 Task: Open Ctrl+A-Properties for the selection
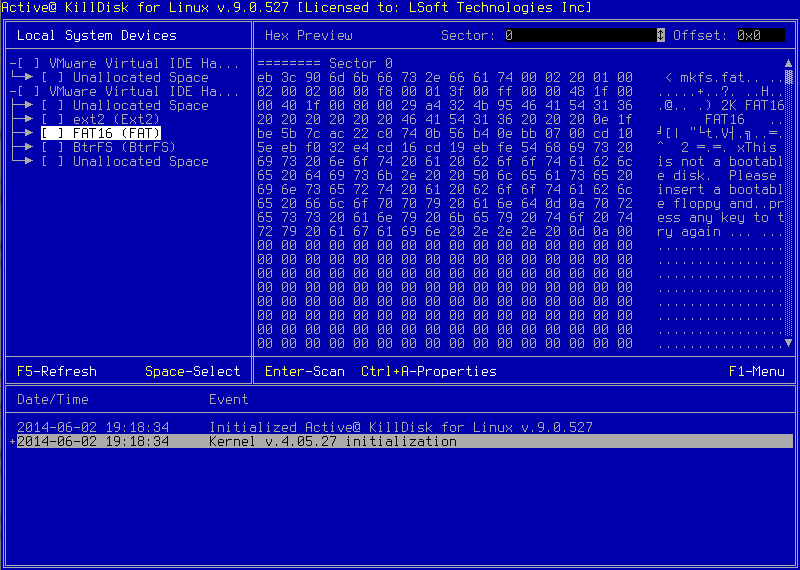tap(428, 371)
